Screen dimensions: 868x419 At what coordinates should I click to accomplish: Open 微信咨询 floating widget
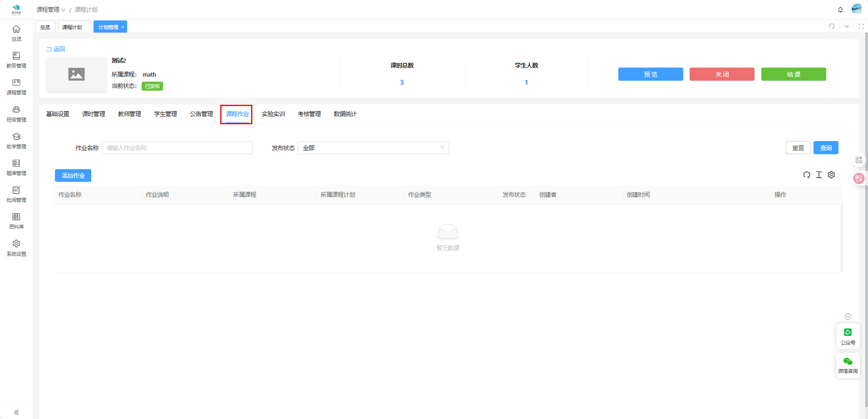click(848, 365)
